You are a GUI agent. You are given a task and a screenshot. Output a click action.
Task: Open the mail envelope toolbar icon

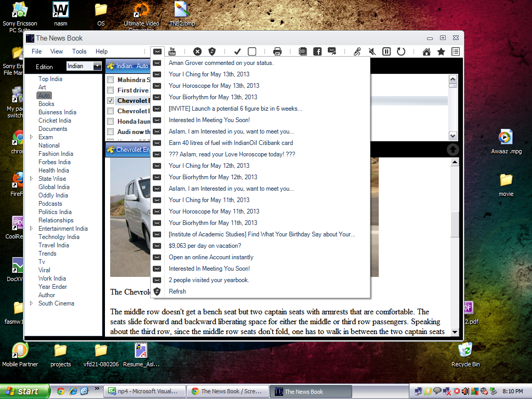click(x=157, y=51)
